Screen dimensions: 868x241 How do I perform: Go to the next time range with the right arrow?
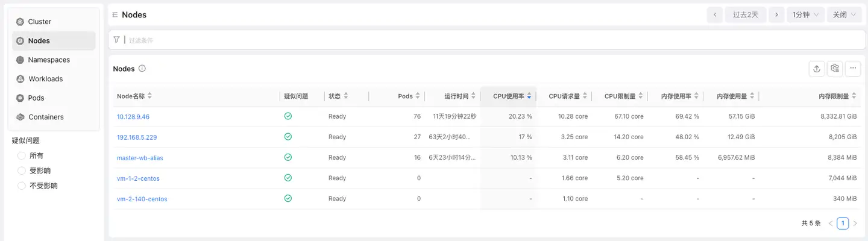(x=776, y=15)
